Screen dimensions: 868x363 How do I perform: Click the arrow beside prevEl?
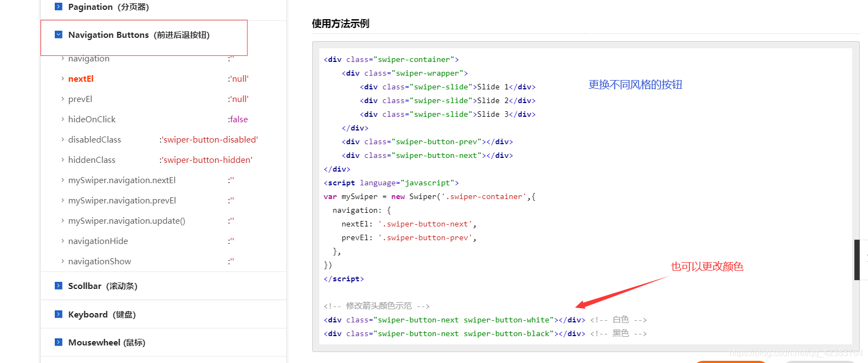62,99
